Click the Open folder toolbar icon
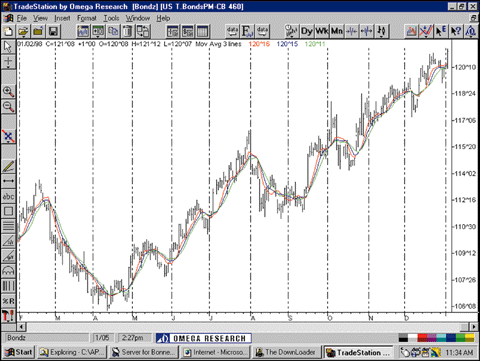480x361 pixels. (23, 32)
